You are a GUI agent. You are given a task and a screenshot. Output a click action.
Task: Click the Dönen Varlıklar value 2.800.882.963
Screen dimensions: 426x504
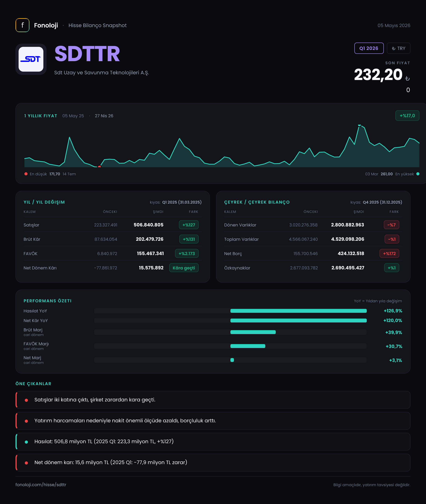pos(347,225)
